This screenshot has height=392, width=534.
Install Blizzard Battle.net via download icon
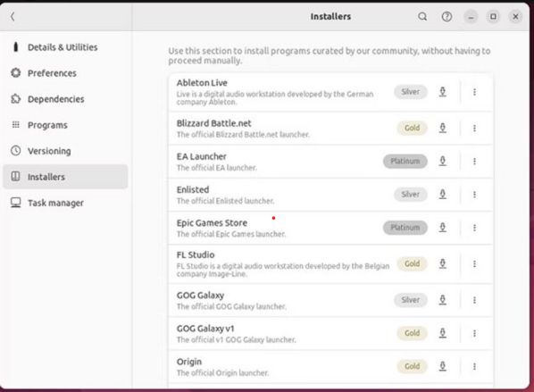[442, 128]
